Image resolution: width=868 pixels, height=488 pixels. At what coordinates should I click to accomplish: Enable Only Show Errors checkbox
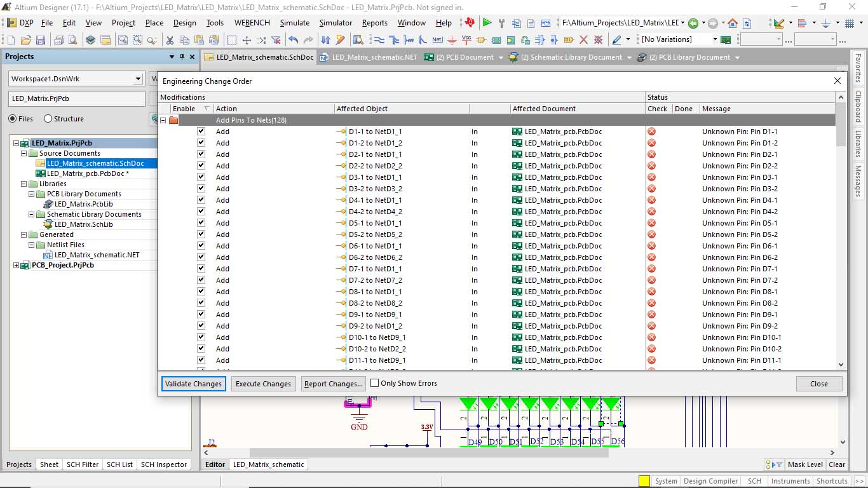tap(375, 383)
